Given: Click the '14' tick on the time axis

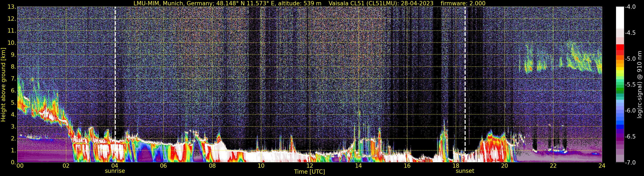Looking at the screenshot, I should (358, 166).
